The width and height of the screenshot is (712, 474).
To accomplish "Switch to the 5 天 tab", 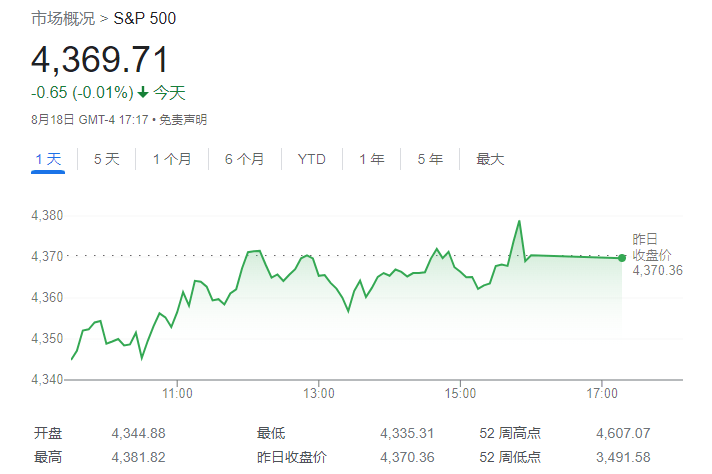I will click(x=107, y=159).
